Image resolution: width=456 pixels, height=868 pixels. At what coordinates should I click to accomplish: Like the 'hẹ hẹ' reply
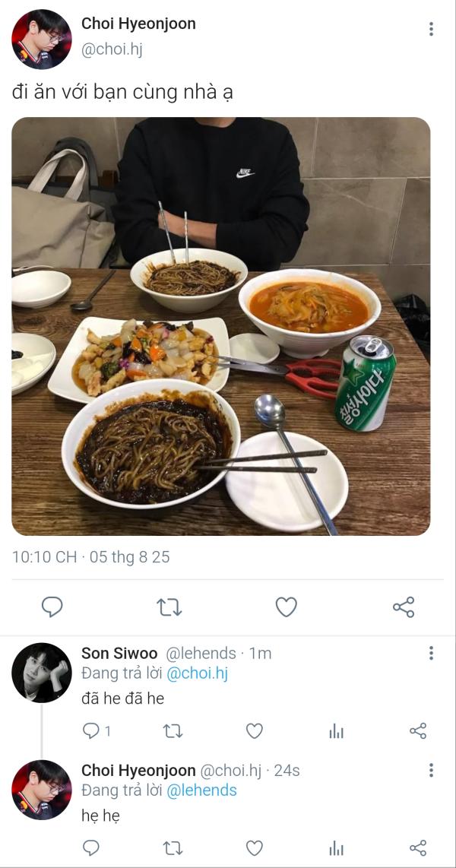pos(254,847)
